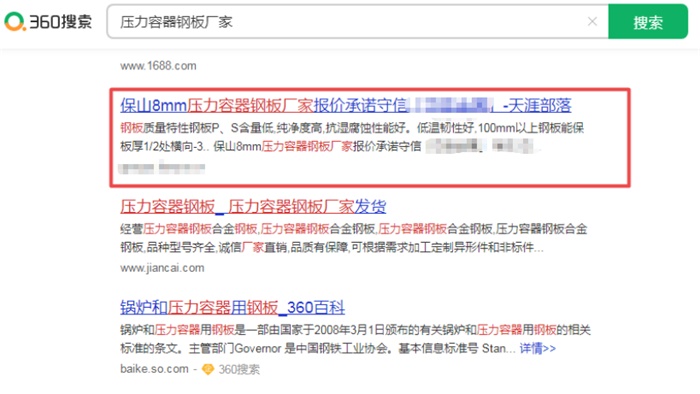
Task: Click the www.jiancai.com URL text
Action: pyautogui.click(x=162, y=268)
